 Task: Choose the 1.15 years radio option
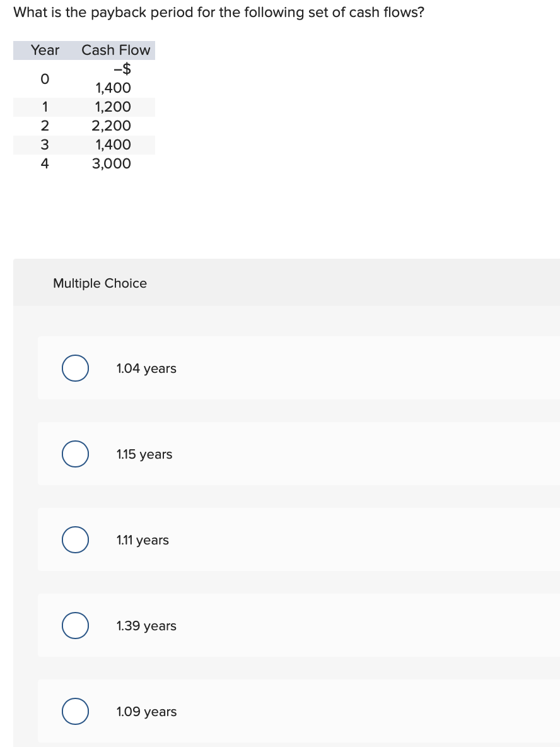pyautogui.click(x=75, y=454)
